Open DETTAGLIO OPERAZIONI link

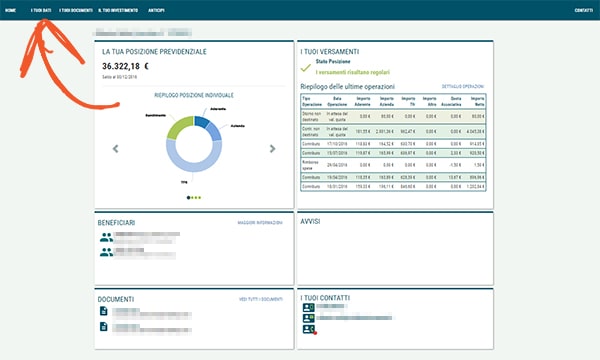pyautogui.click(x=463, y=86)
